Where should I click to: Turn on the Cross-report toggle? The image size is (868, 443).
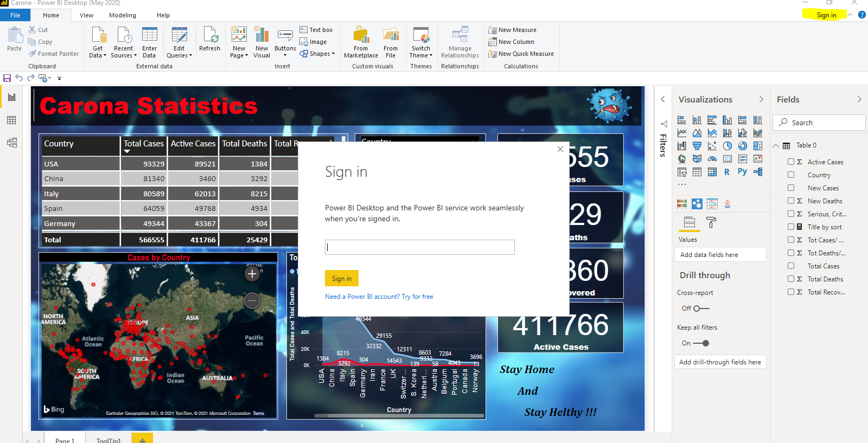point(701,309)
